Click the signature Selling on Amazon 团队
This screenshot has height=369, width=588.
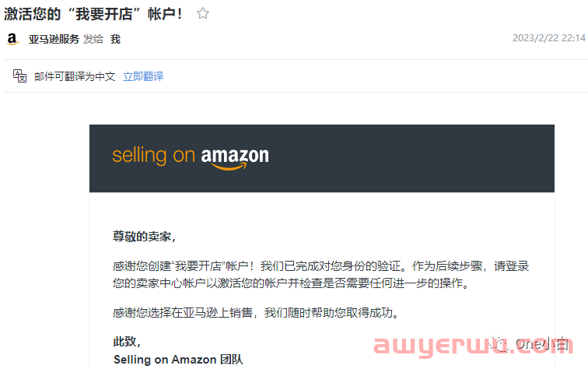pos(178,360)
